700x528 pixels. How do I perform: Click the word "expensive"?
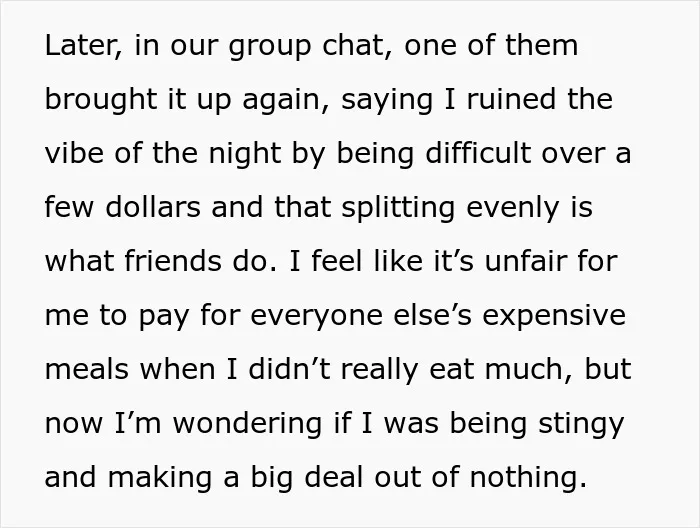[554, 317]
